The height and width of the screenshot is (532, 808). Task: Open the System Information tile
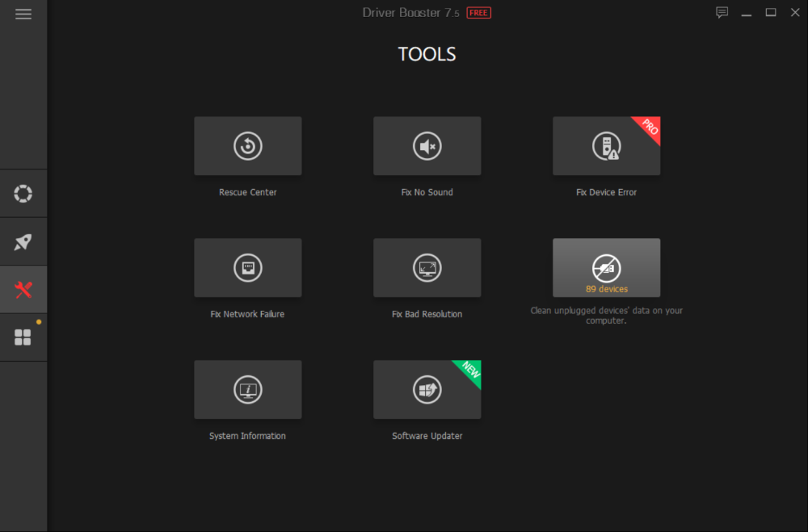tap(248, 390)
